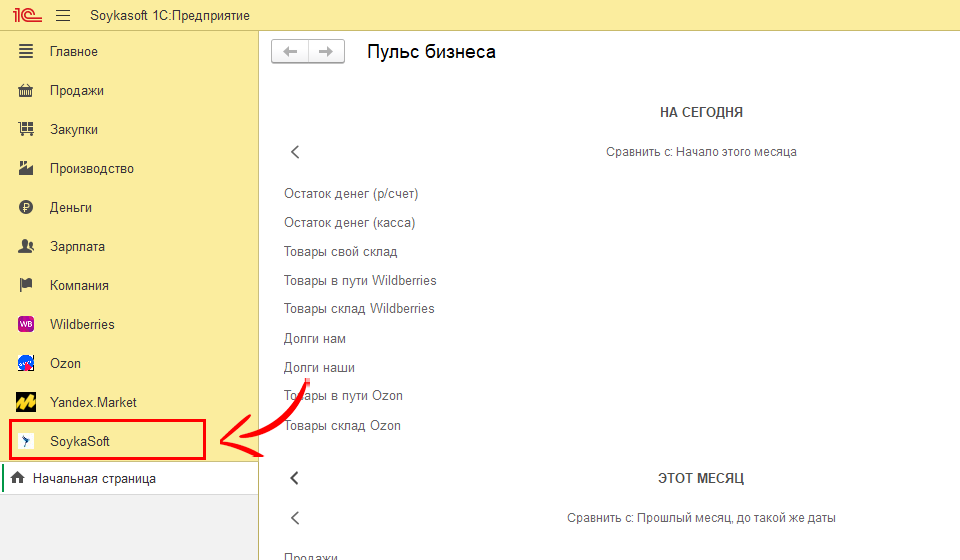This screenshot has height=560, width=960.
Task: Click the Yandex.Market logo icon
Action: (x=27, y=402)
